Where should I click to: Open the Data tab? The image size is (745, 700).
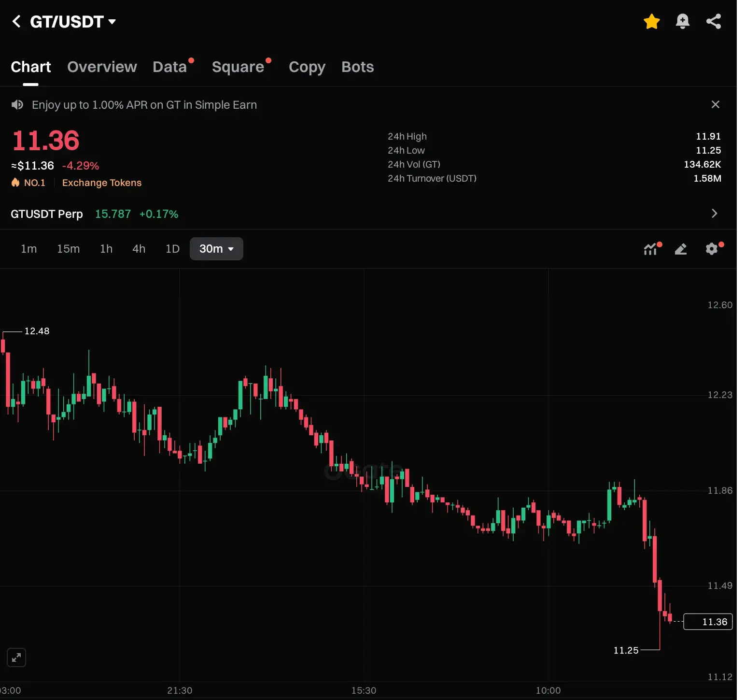[x=169, y=67]
